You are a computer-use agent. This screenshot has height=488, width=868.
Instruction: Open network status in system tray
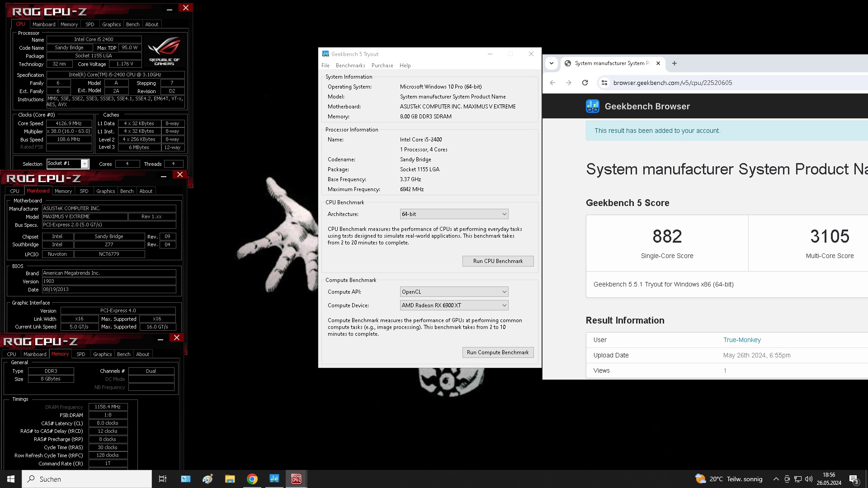pyautogui.click(x=798, y=479)
